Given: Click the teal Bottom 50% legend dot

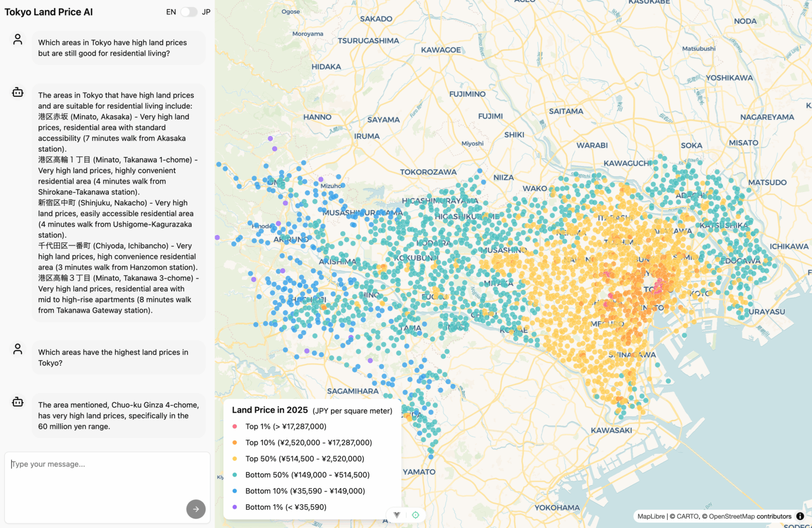Looking at the screenshot, I should tap(235, 475).
